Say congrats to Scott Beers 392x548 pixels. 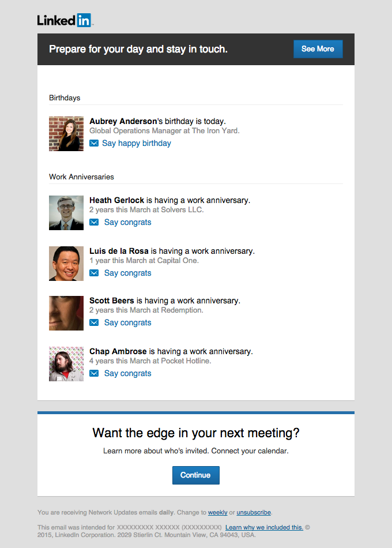coord(127,323)
